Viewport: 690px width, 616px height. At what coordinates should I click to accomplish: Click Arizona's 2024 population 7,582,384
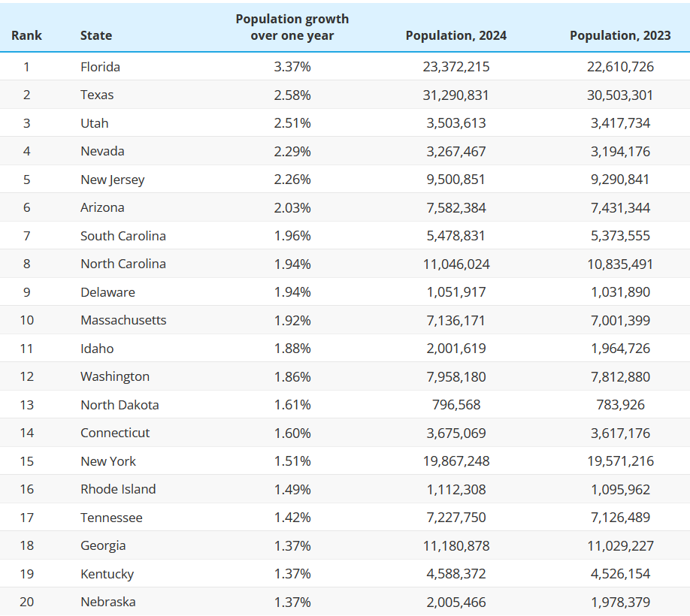click(x=456, y=207)
